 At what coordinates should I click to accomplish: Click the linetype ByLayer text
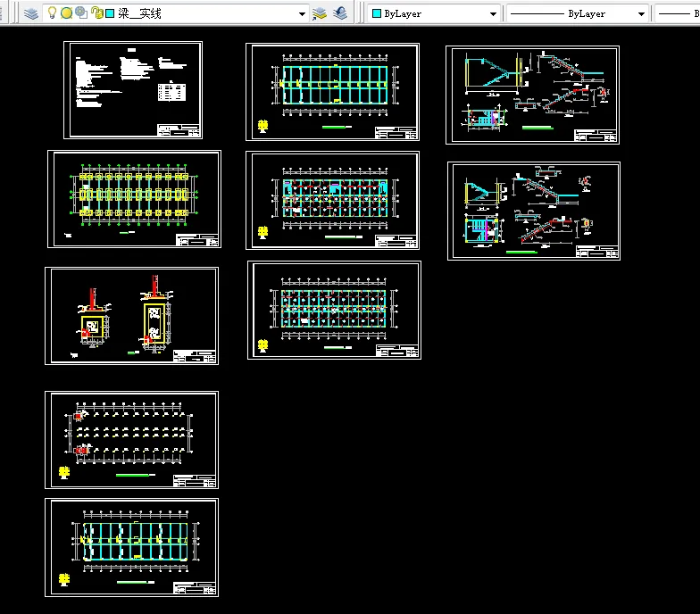point(587,14)
